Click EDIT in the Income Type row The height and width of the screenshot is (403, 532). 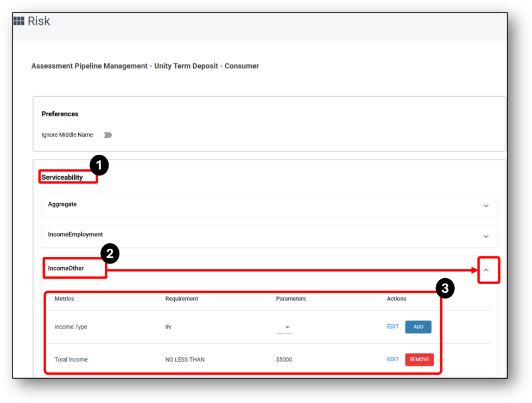(392, 326)
